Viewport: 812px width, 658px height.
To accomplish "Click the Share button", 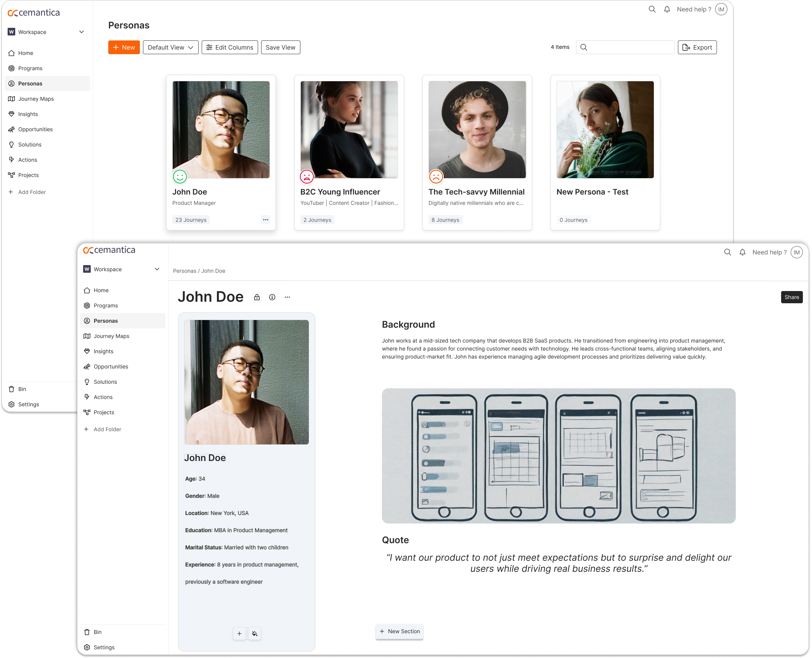I will tap(791, 297).
